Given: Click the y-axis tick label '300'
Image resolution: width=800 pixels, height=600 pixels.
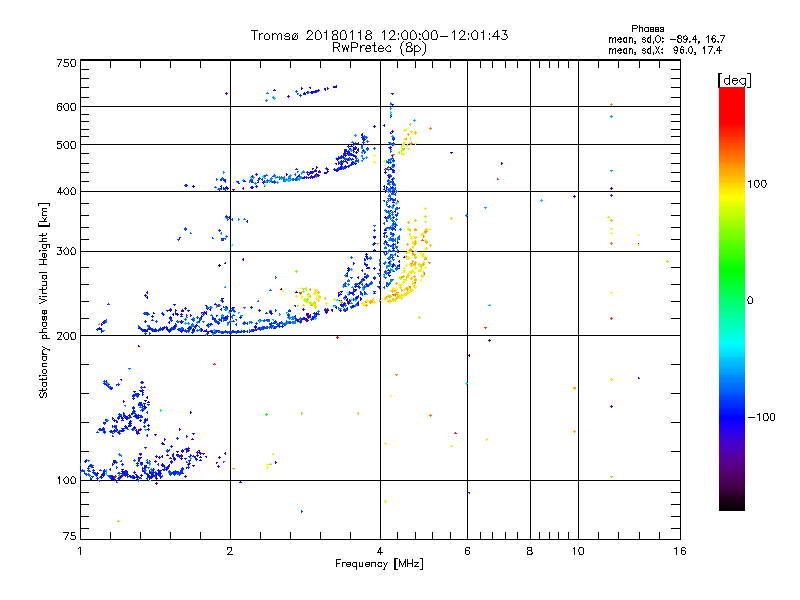Looking at the screenshot, I should point(66,251).
